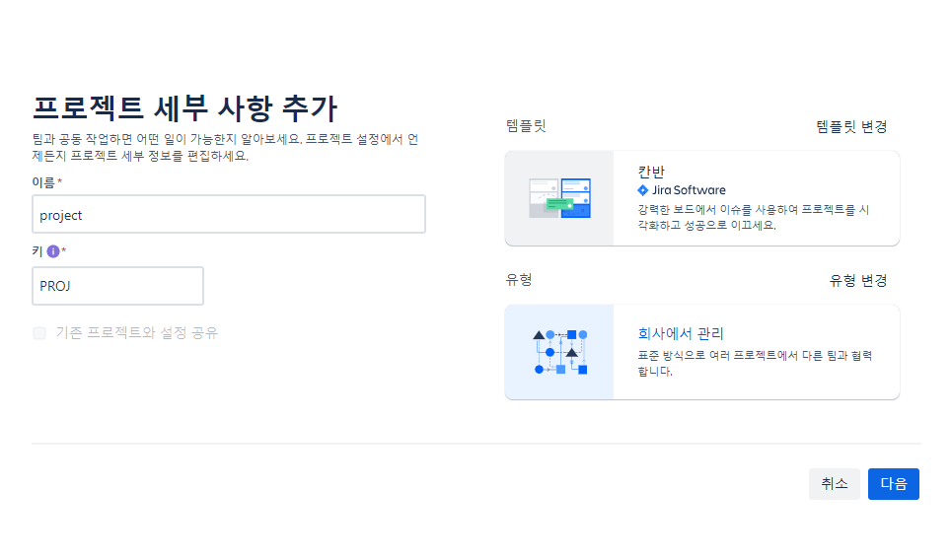The width and height of the screenshot is (951, 560).
Task: Click the 유형 section heading
Action: click(519, 279)
